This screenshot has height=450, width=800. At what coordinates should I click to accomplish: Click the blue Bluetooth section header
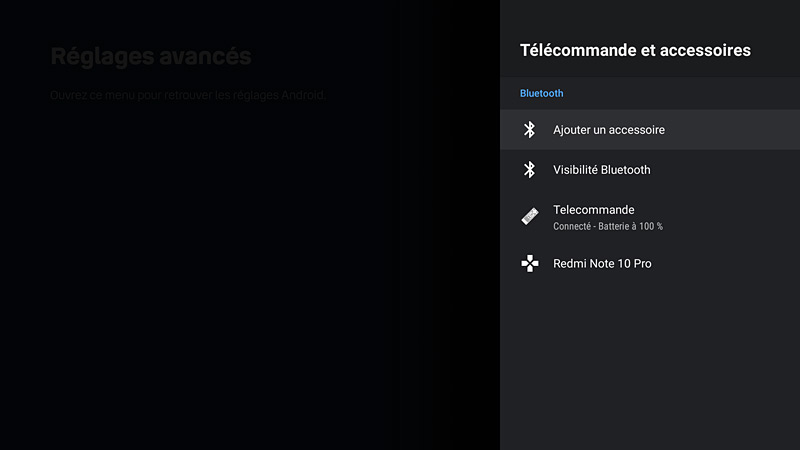coord(541,93)
